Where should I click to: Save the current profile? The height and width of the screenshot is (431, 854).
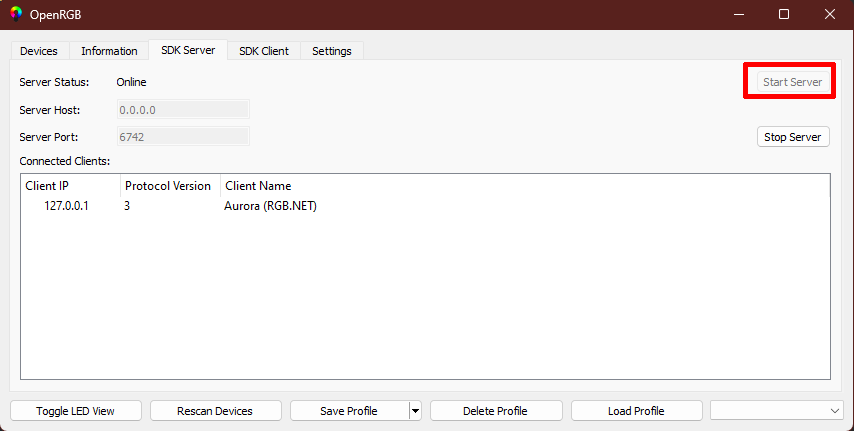(x=349, y=411)
